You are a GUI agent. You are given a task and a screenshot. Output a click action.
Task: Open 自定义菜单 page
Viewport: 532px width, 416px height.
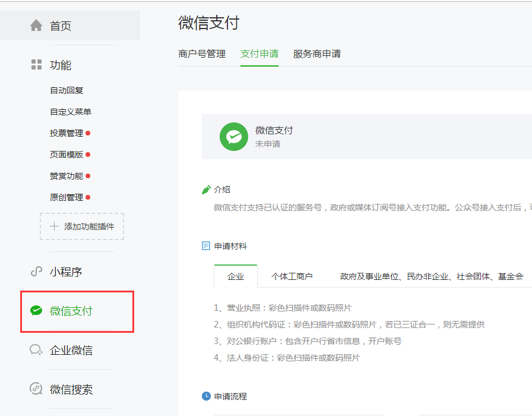point(71,112)
